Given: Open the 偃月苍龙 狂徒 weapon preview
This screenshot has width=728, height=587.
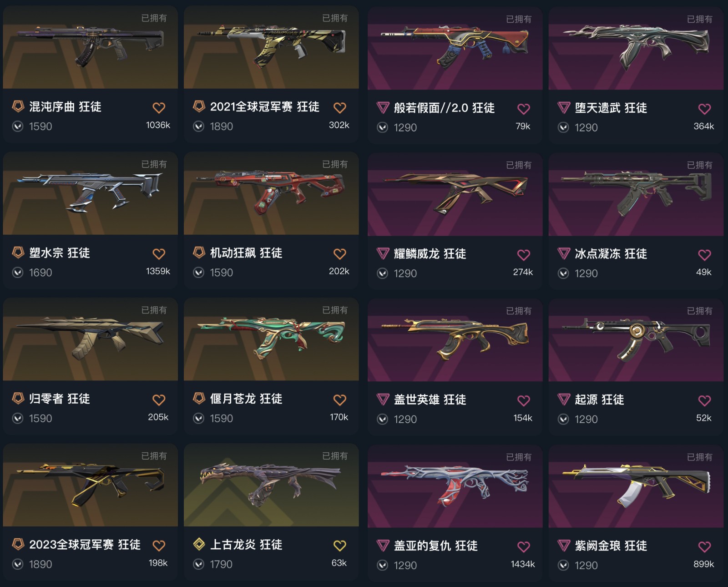Looking at the screenshot, I should [271, 339].
